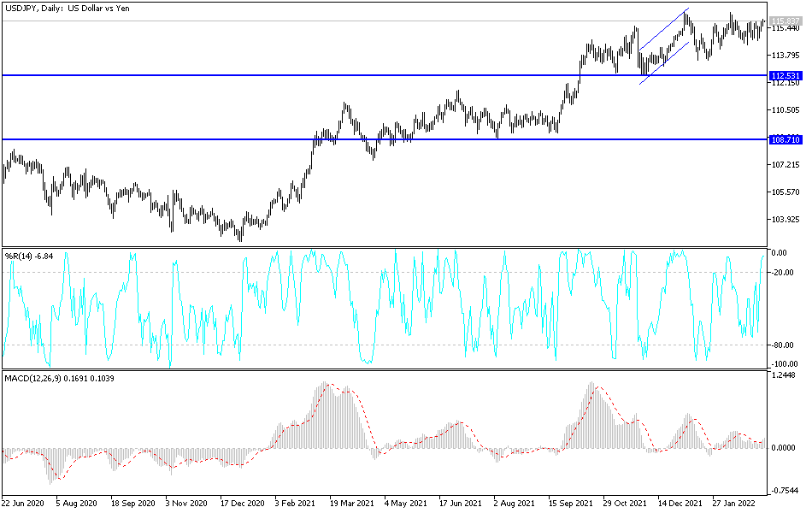
Task: Click the -20.0 dashed level in %R panel
Action: [385, 270]
